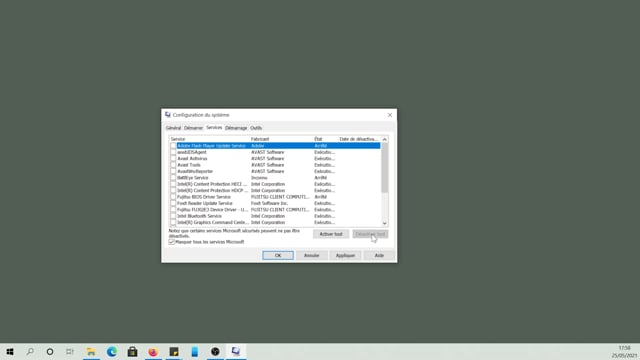Switch to the Outils tab
Image resolution: width=640 pixels, height=360 pixels.
(256, 128)
